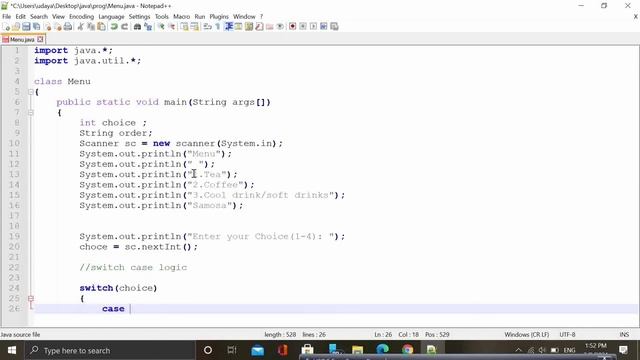Cut selection using scissors icon
This screenshot has width=640, height=360.
tap(81, 27)
